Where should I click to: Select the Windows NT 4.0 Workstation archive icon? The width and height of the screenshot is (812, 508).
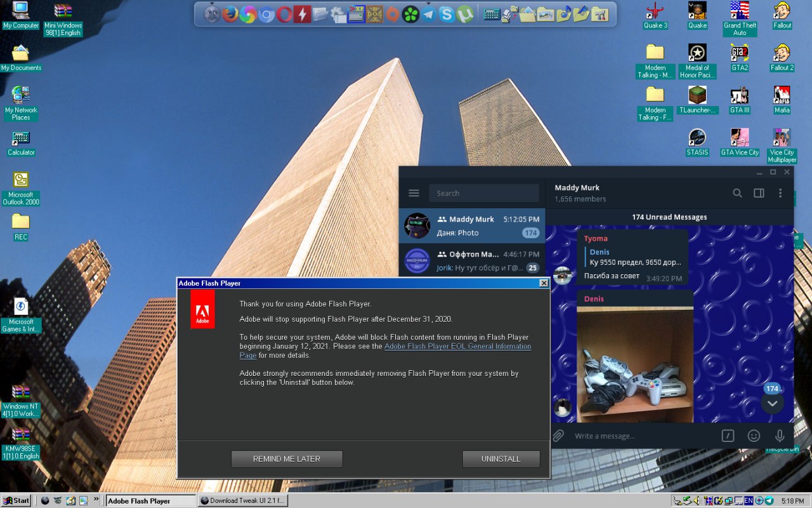(21, 400)
